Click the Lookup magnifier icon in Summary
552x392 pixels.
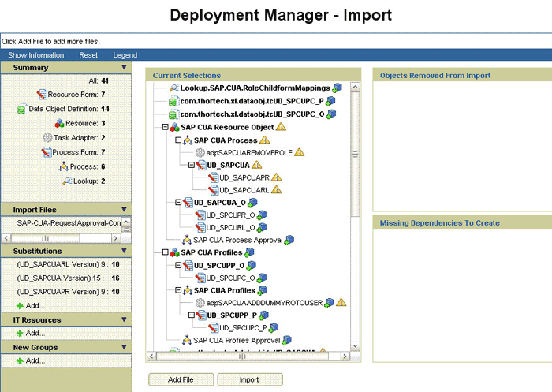(x=67, y=181)
